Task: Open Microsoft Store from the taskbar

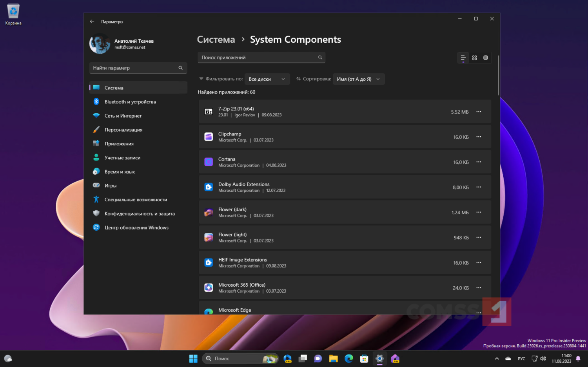Action: point(364,358)
